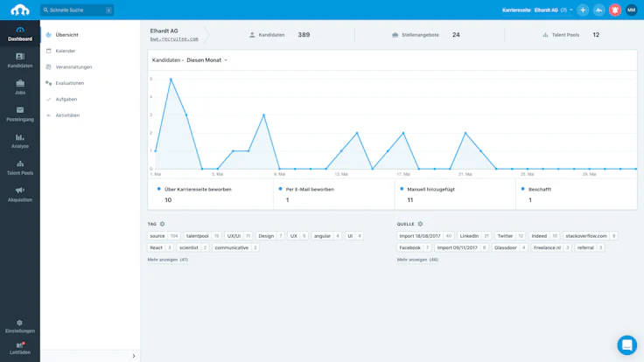Click the 'Facebook' source chip
644x362 pixels.
[x=414, y=248]
